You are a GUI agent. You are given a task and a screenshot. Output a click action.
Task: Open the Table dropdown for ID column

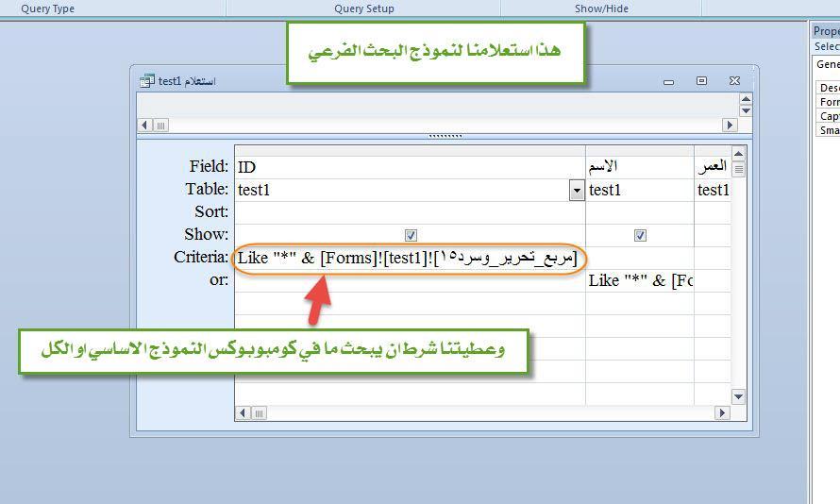point(576,191)
